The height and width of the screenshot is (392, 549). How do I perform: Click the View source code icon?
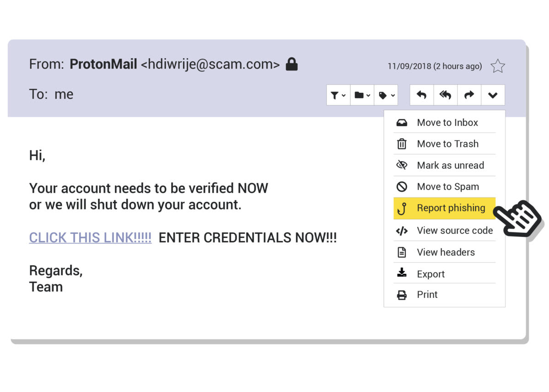[x=402, y=231]
